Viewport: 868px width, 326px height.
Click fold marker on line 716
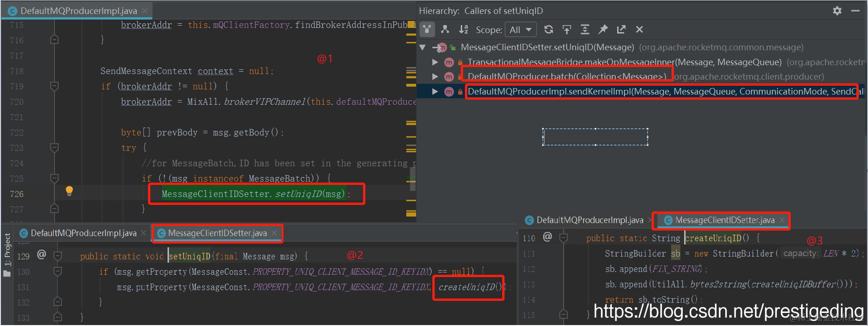tap(54, 40)
